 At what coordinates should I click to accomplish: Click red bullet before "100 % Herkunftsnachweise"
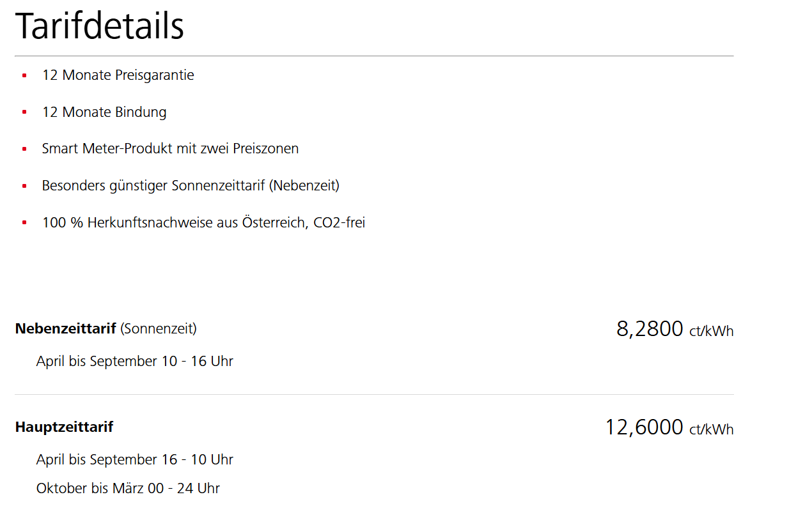[24, 223]
